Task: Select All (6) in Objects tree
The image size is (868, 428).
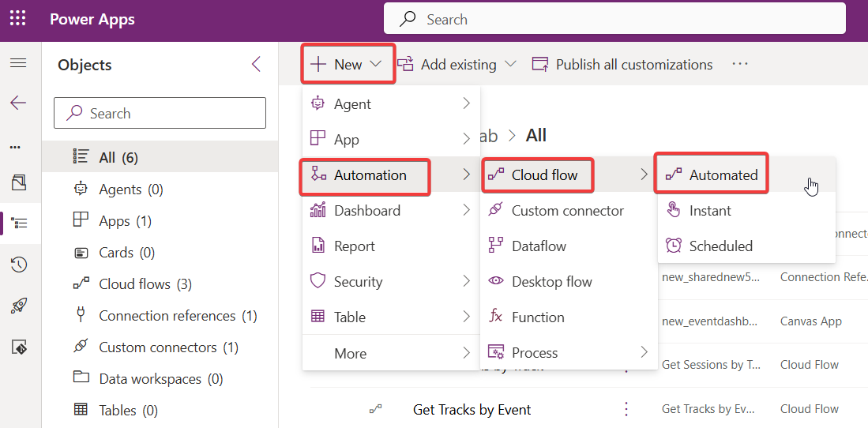Action: tap(160, 156)
